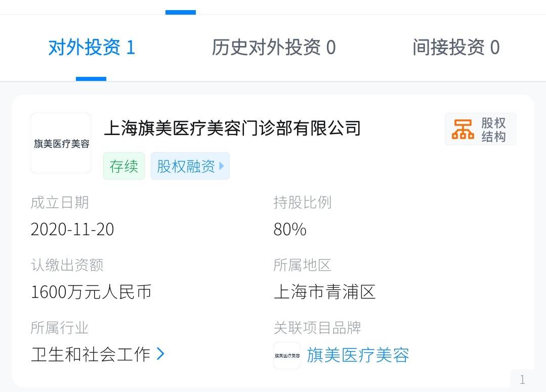
Task: Click the 所属地区 label
Action: pyautogui.click(x=302, y=265)
